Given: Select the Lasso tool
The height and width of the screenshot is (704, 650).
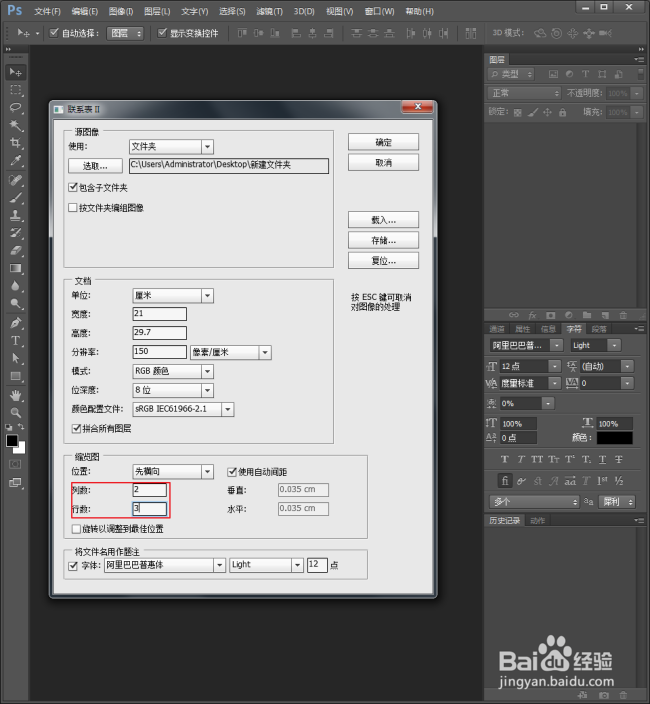Looking at the screenshot, I should click(x=16, y=107).
